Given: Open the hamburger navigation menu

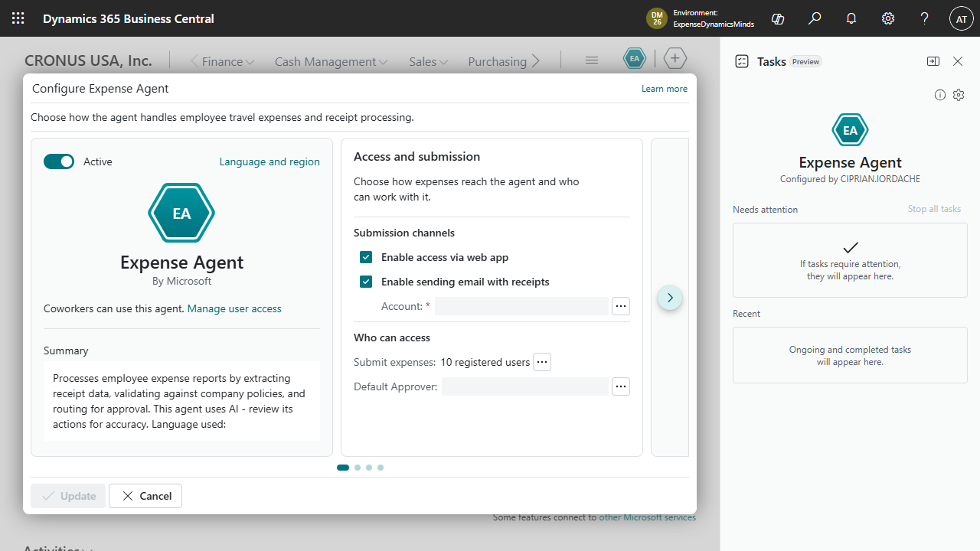Looking at the screenshot, I should [591, 60].
